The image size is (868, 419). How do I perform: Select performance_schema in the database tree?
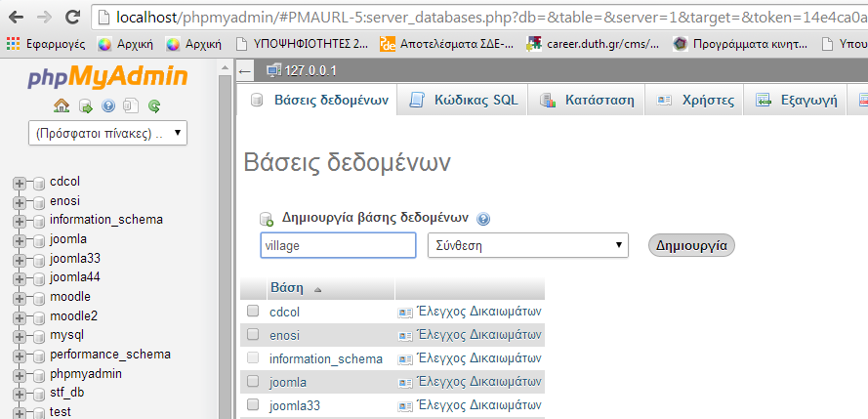[x=110, y=355]
